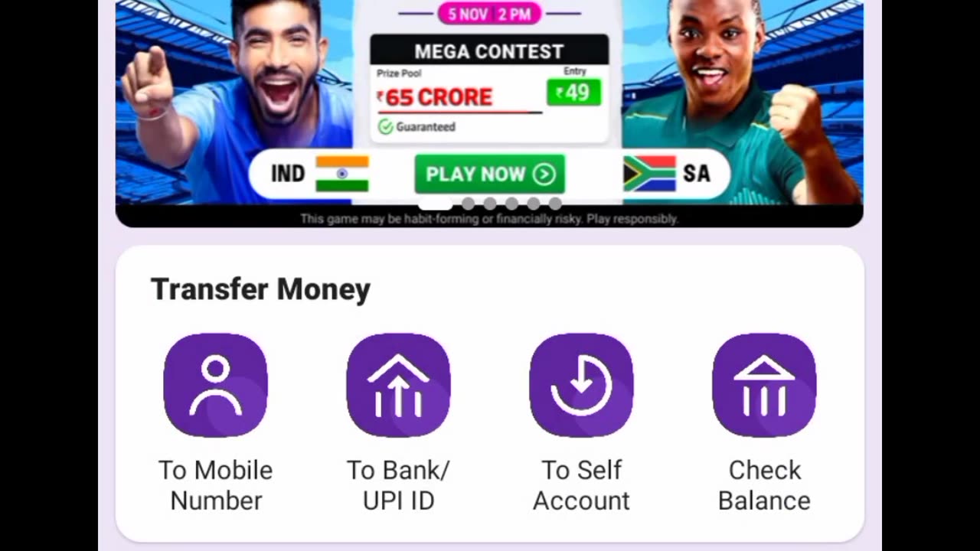The height and width of the screenshot is (551, 980).
Task: Tap the India flag icon
Action: (342, 174)
